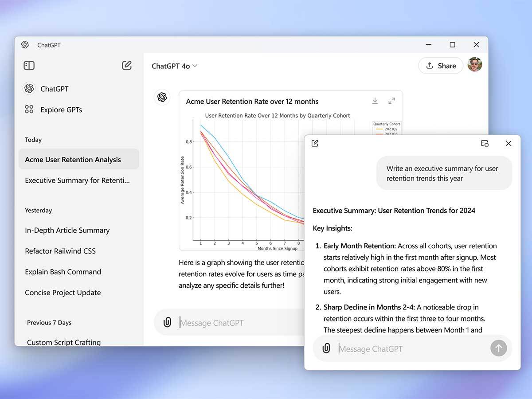532x399 pixels.
Task: Download the retention chart
Action: (375, 101)
